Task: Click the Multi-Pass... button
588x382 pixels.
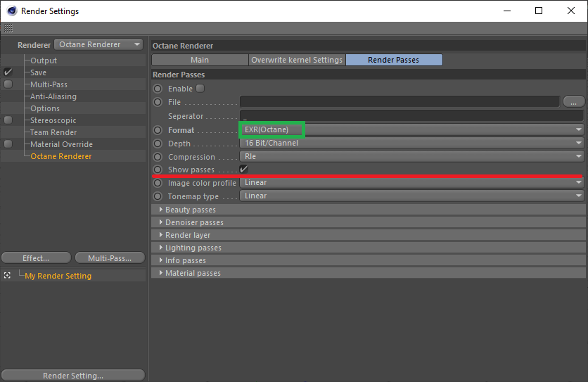Action: click(110, 258)
